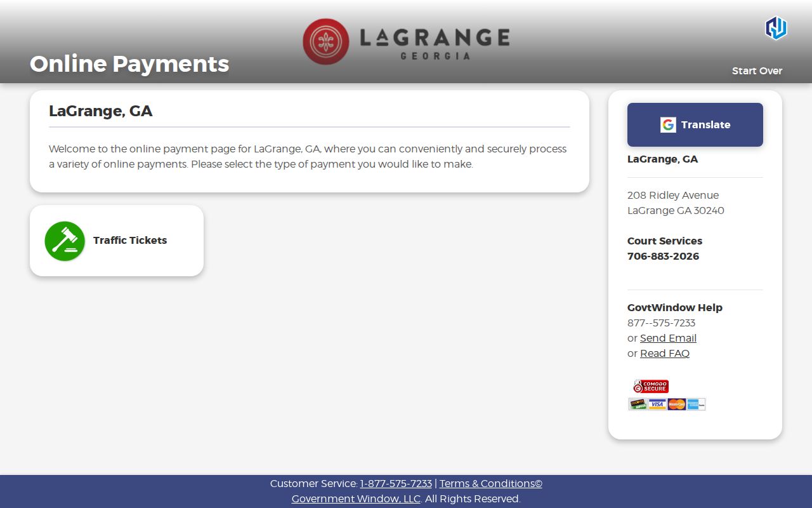
Task: Click the American Express card icon
Action: [696, 404]
